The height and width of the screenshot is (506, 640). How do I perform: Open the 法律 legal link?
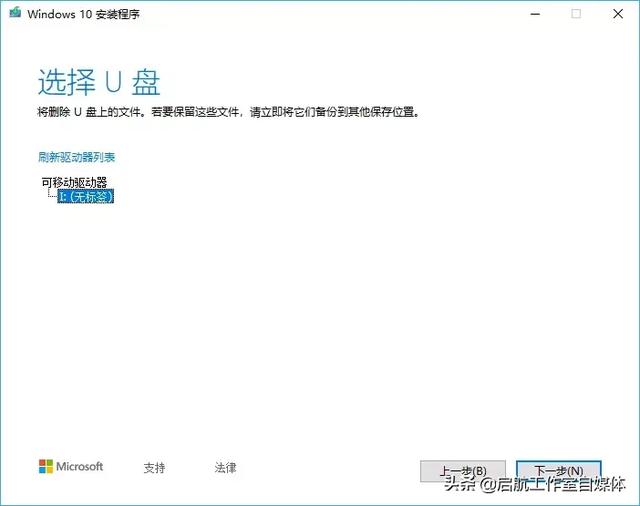[225, 468]
